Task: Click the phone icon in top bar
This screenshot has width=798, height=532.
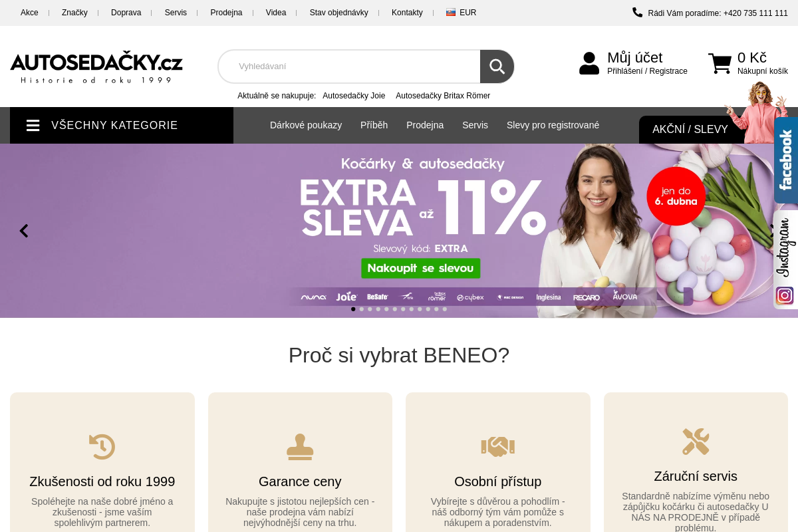Action: [x=637, y=12]
